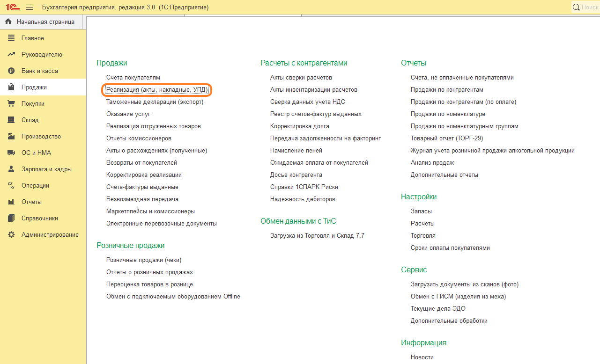
Task: Switch to Склад section in sidebar
Action: [30, 120]
